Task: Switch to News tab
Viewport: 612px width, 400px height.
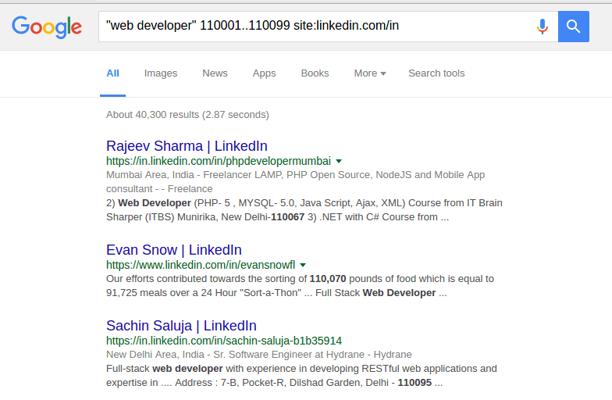Action: click(215, 73)
